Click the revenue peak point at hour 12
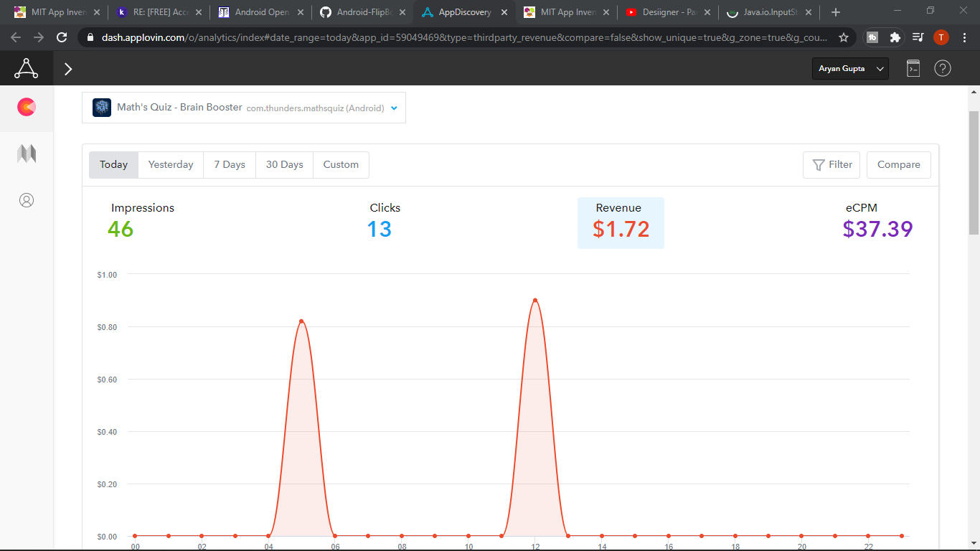980x551 pixels. click(534, 300)
